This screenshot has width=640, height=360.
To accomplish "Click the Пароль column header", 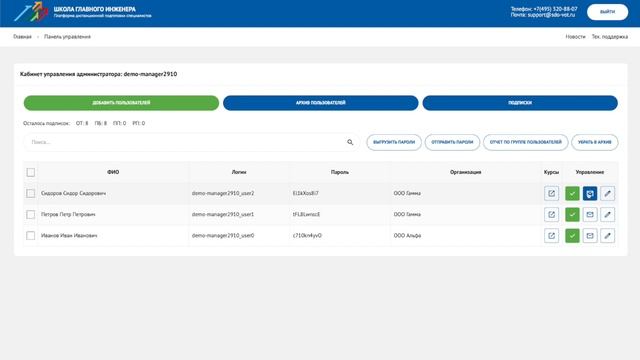I will coord(340,172).
